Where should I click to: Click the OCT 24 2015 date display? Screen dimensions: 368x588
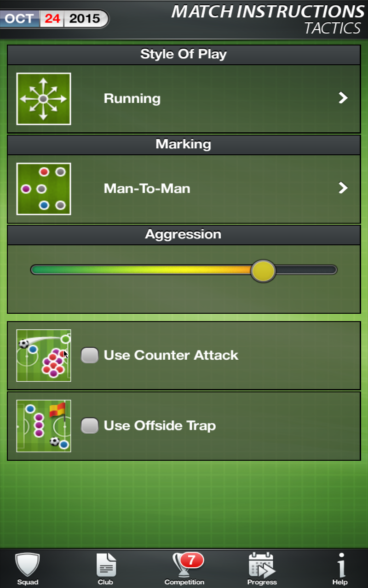[54, 19]
